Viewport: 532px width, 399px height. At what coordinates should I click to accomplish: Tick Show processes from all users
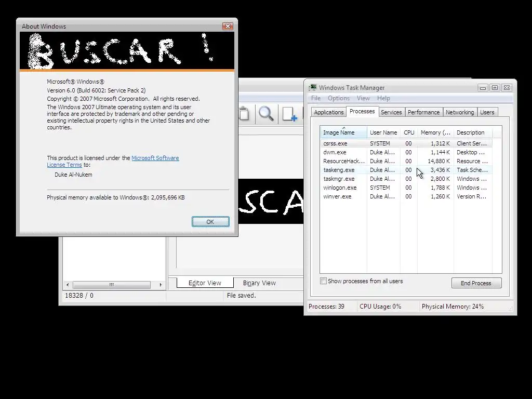click(x=323, y=281)
